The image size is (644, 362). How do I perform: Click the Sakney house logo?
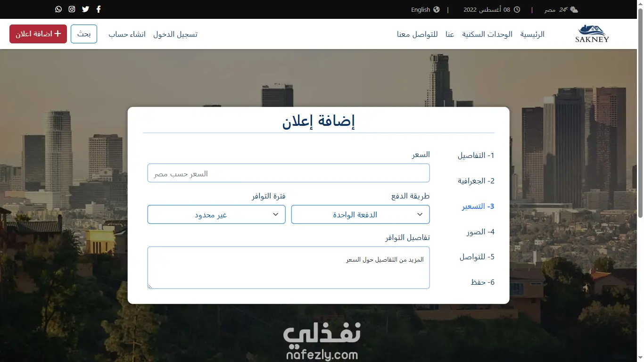coord(592,33)
